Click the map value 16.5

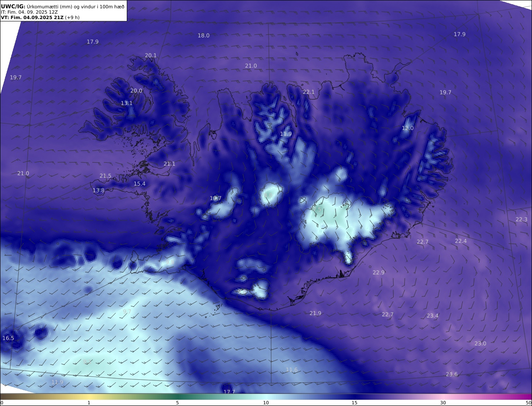pos(8,338)
